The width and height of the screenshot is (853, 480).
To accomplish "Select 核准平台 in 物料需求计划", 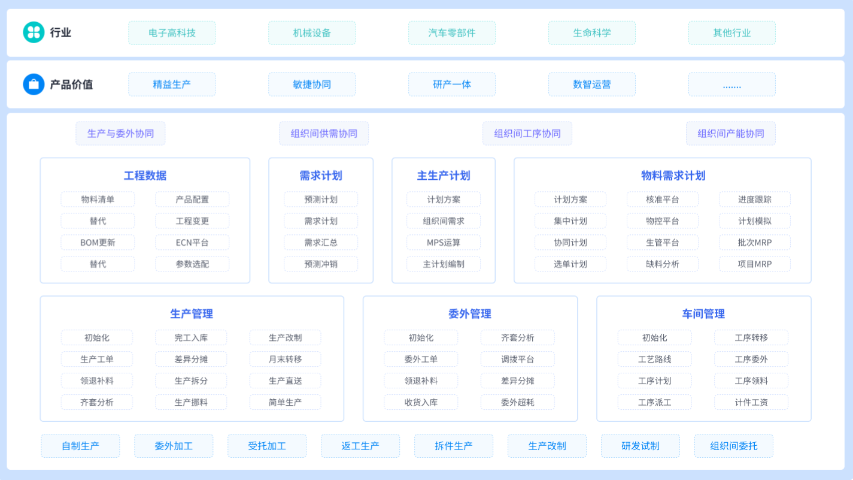I will coord(662,199).
